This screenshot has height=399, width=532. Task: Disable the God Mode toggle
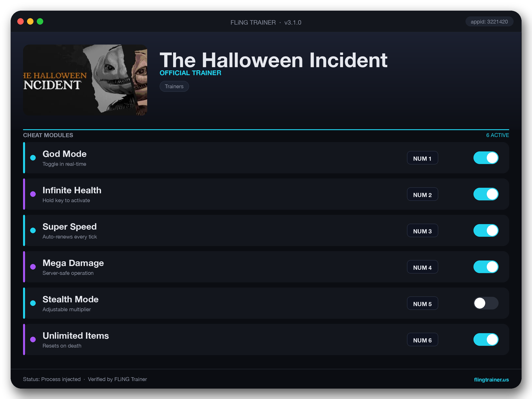[x=486, y=158]
